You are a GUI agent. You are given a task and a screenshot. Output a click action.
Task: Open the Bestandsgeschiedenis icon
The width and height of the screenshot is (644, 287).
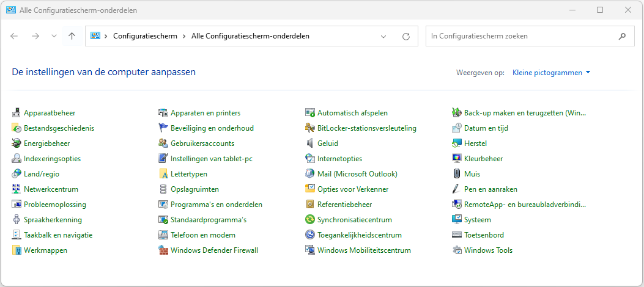pos(17,128)
